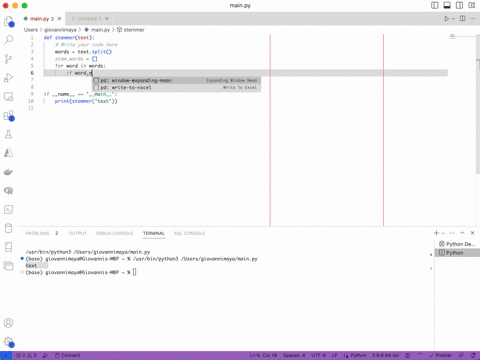Open the Remote Explorer view
This screenshot has height=360, width=480.
(x=9, y=97)
